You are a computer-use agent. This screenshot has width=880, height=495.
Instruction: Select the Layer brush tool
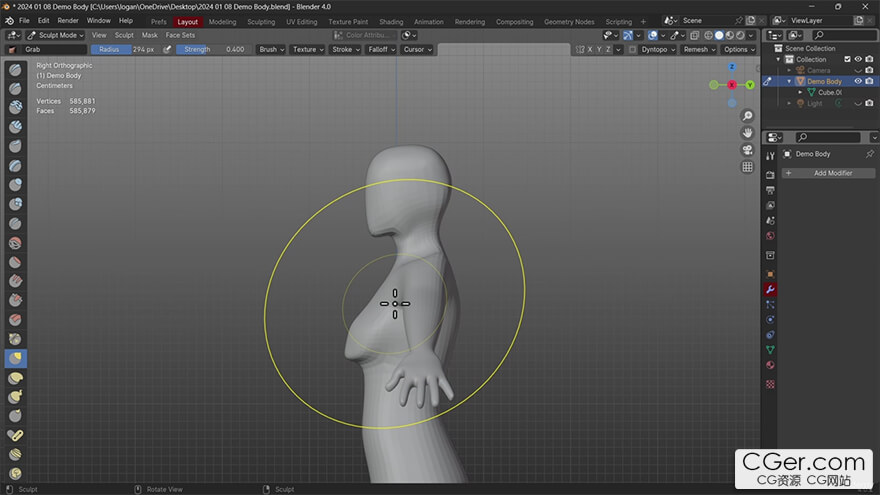click(x=16, y=166)
